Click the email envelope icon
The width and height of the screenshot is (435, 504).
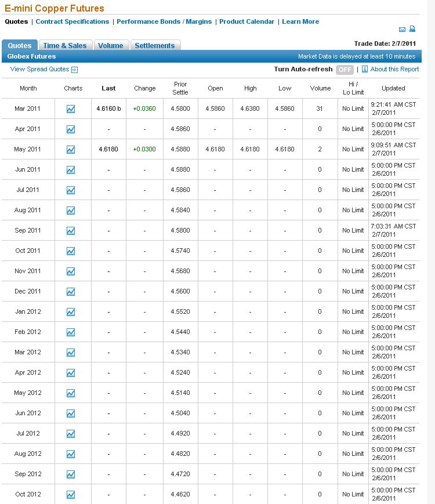coord(402,30)
